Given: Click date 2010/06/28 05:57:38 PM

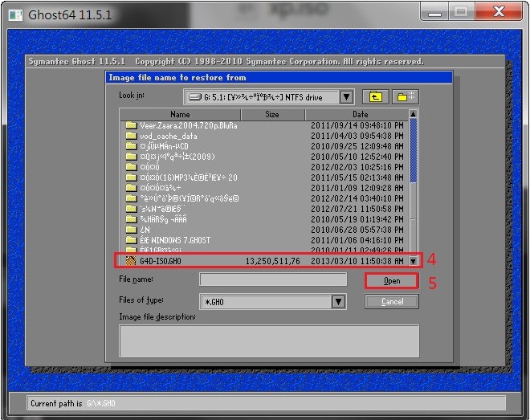Looking at the screenshot, I should pyautogui.click(x=357, y=230).
